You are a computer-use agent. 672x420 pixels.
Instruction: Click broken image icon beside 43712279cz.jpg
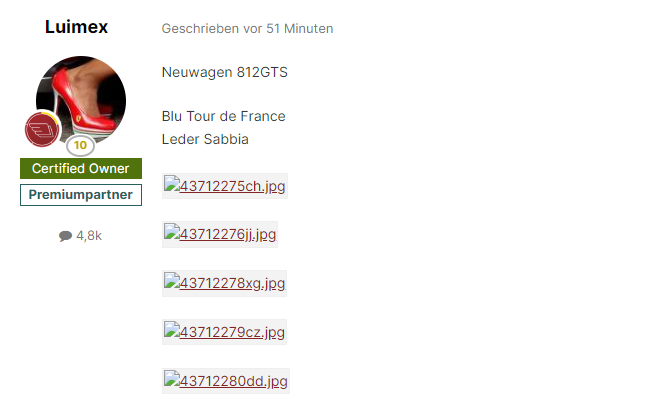point(172,330)
